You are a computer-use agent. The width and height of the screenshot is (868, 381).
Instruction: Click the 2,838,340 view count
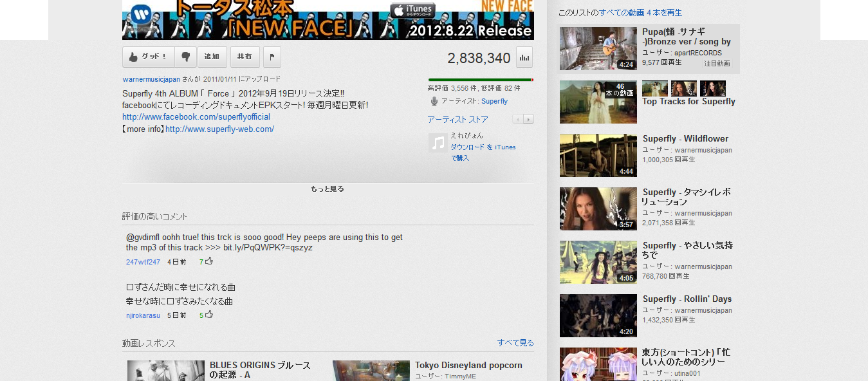coord(479,58)
